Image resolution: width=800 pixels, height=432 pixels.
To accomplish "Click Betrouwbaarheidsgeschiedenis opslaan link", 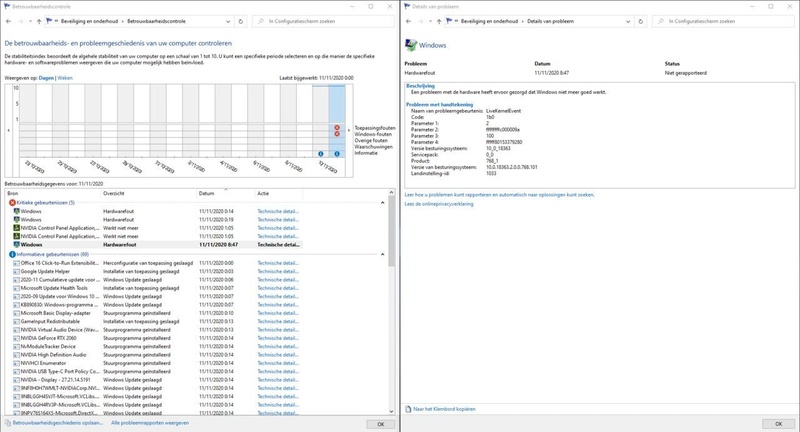I will 58,423.
